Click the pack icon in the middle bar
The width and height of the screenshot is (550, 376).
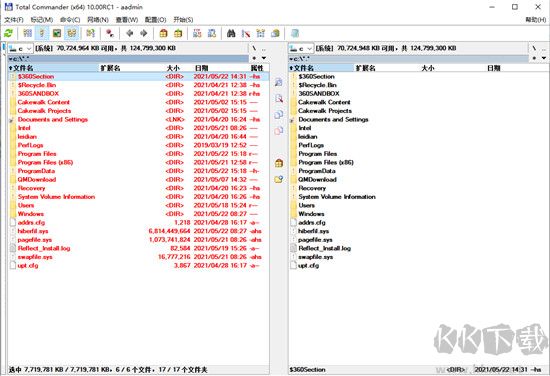[x=279, y=163]
